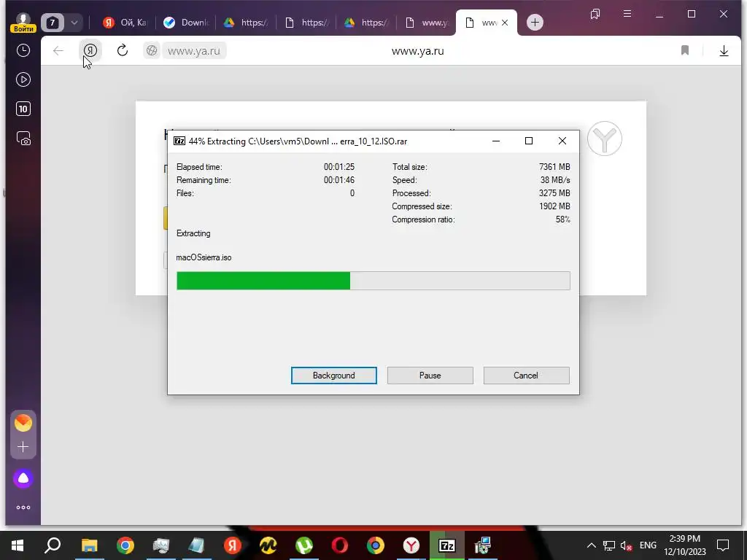Show hidden system tray icons

coord(591,545)
